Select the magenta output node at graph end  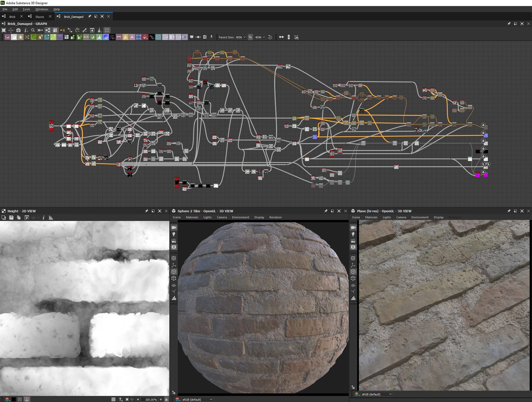(x=486, y=175)
